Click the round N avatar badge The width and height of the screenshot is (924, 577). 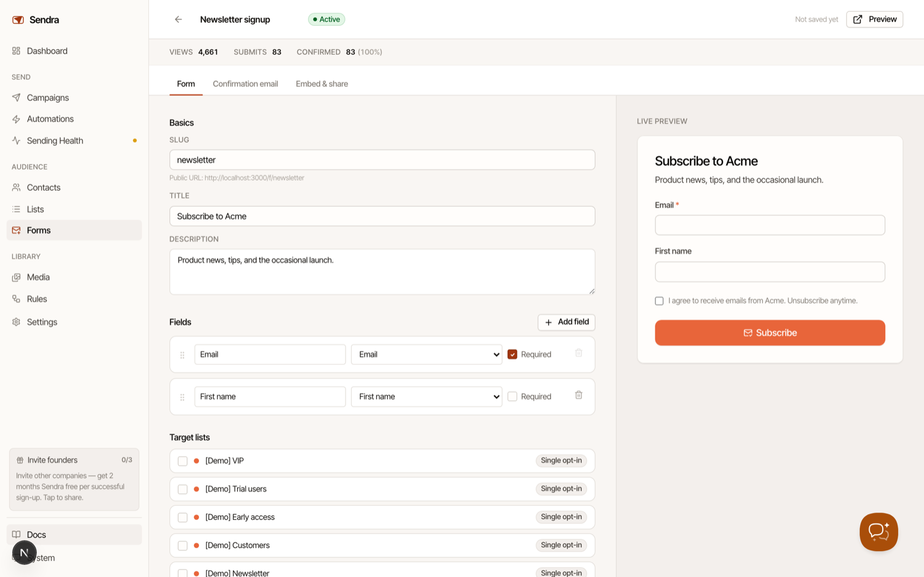pyautogui.click(x=25, y=552)
